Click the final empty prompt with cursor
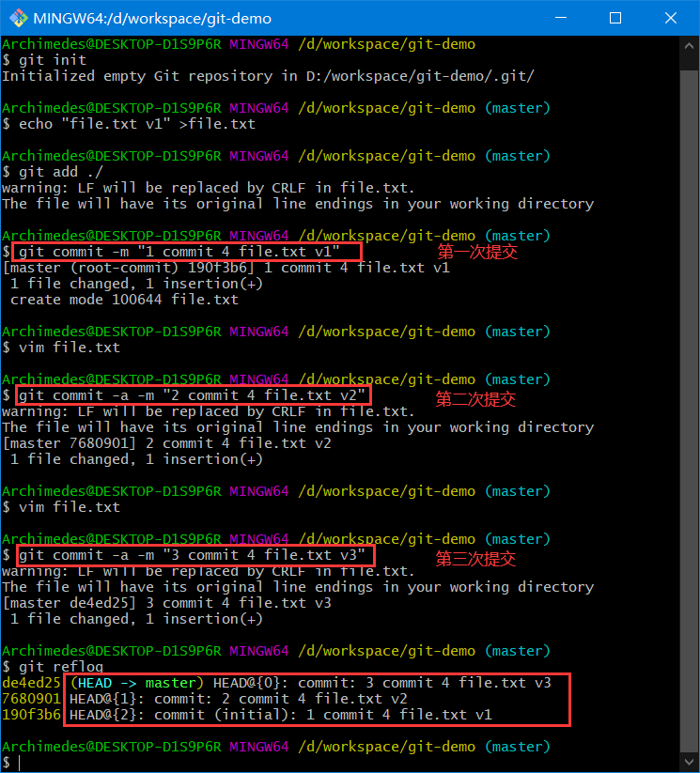This screenshot has height=773, width=700. (12, 763)
